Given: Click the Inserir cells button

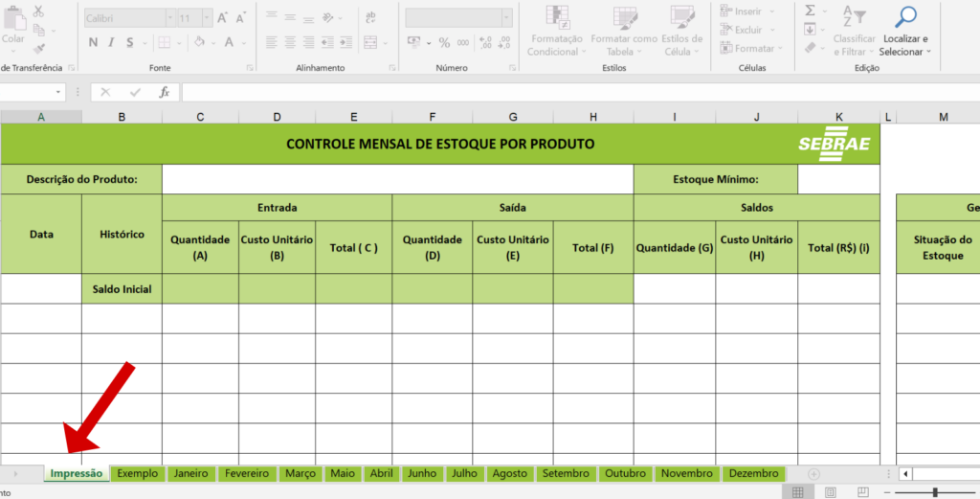Looking at the screenshot, I should (747, 11).
